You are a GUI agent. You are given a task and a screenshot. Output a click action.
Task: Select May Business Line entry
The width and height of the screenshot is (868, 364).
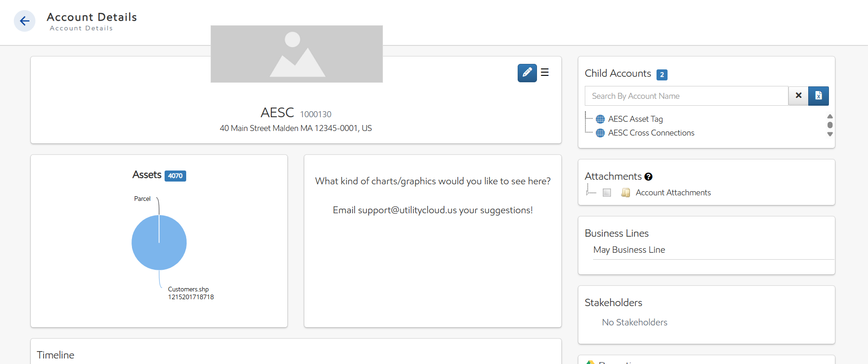coord(629,250)
